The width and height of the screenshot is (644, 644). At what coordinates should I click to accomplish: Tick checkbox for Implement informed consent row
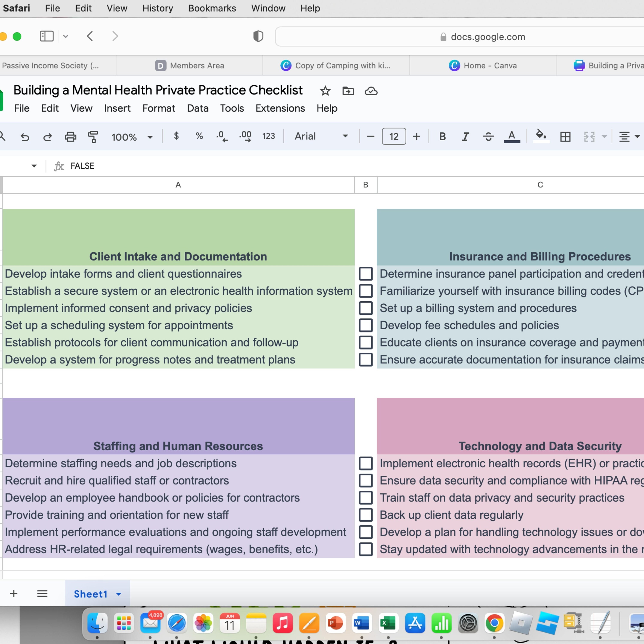pos(366,308)
